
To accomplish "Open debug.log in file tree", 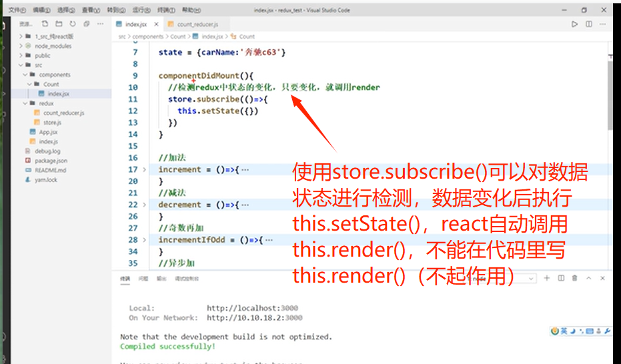I will 47,151.
